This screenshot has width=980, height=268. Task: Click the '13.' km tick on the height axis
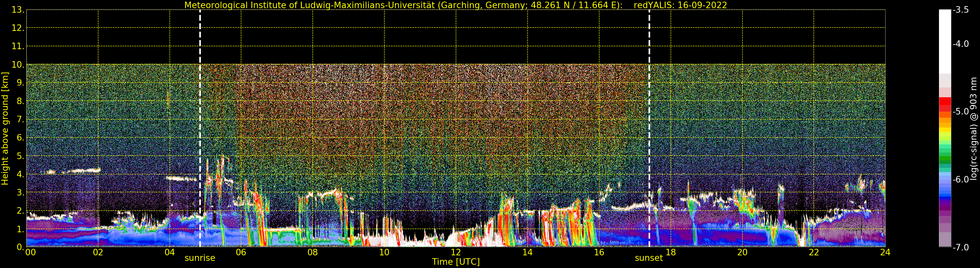(x=18, y=10)
